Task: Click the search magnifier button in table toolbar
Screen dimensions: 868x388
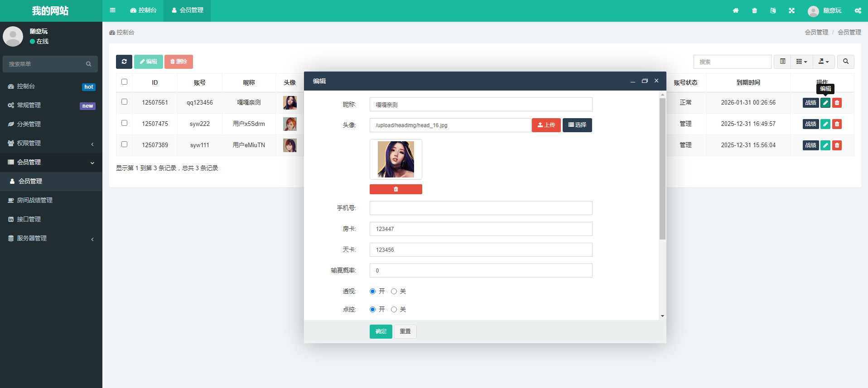Action: click(x=845, y=62)
